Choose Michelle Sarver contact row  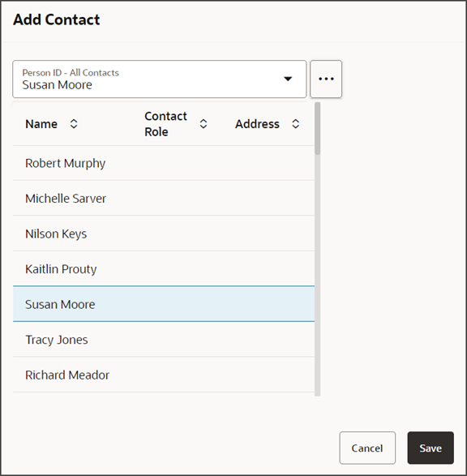pos(164,198)
